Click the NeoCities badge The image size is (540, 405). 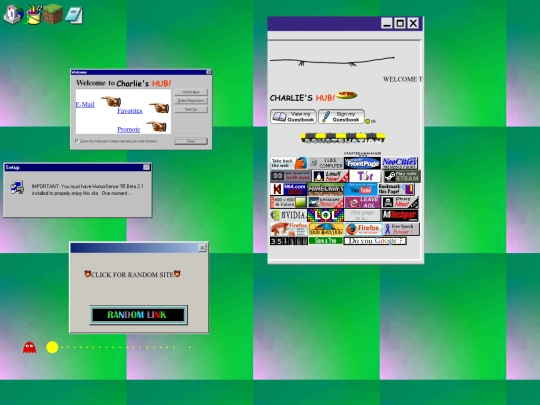click(x=399, y=163)
